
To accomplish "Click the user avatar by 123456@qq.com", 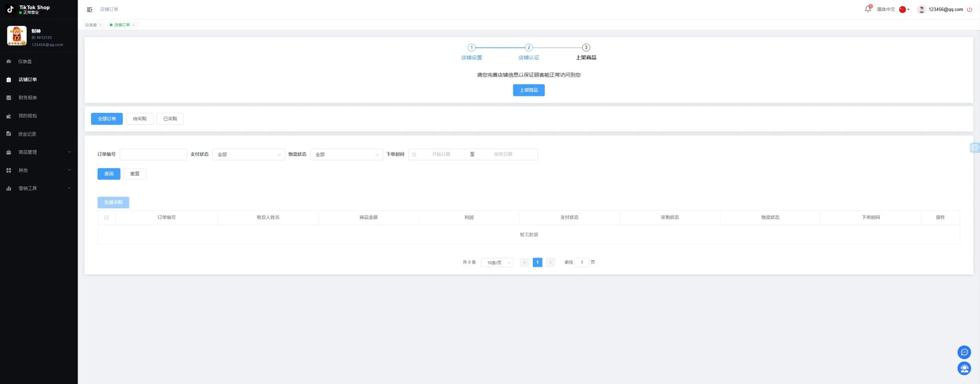I will [x=921, y=10].
